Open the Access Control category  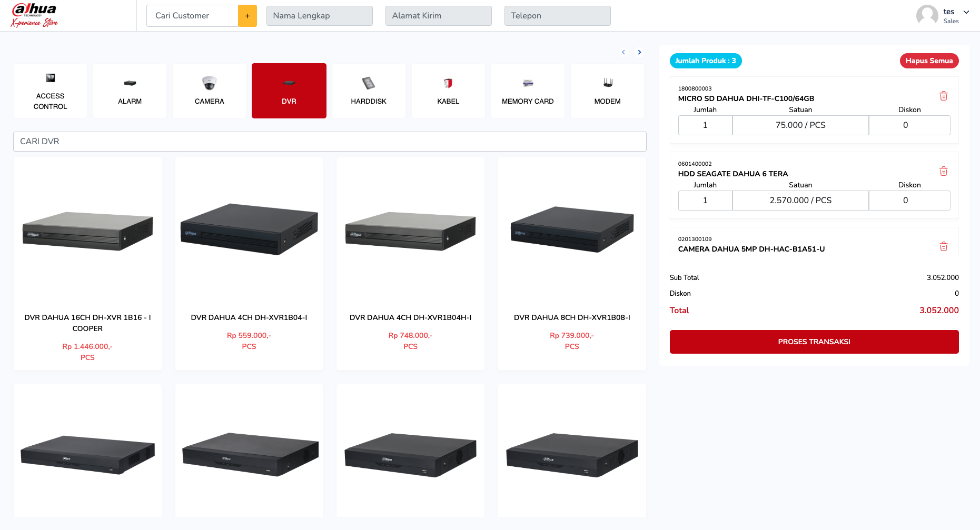click(x=51, y=91)
